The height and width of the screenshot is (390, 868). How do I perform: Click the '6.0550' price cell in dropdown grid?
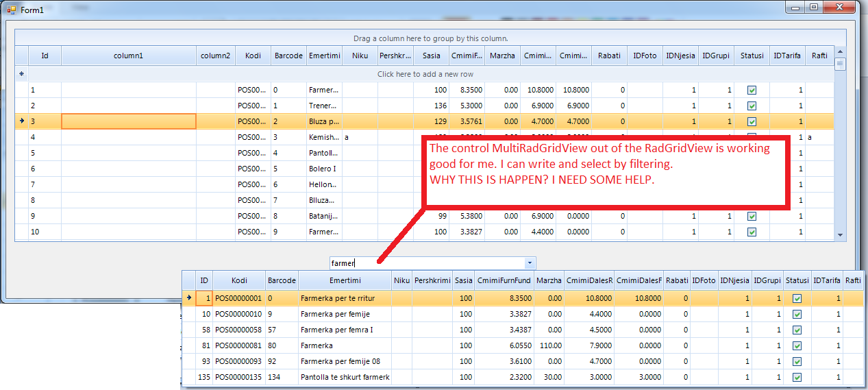[504, 345]
